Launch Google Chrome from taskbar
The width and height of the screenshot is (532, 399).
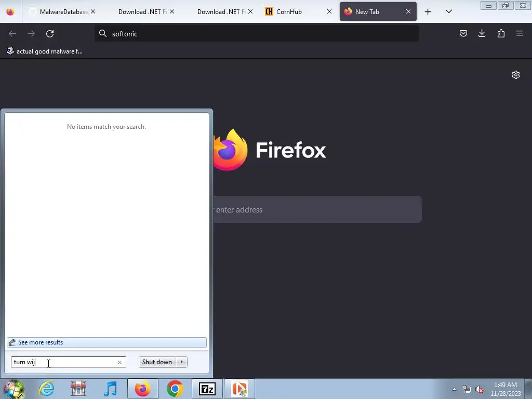175,389
